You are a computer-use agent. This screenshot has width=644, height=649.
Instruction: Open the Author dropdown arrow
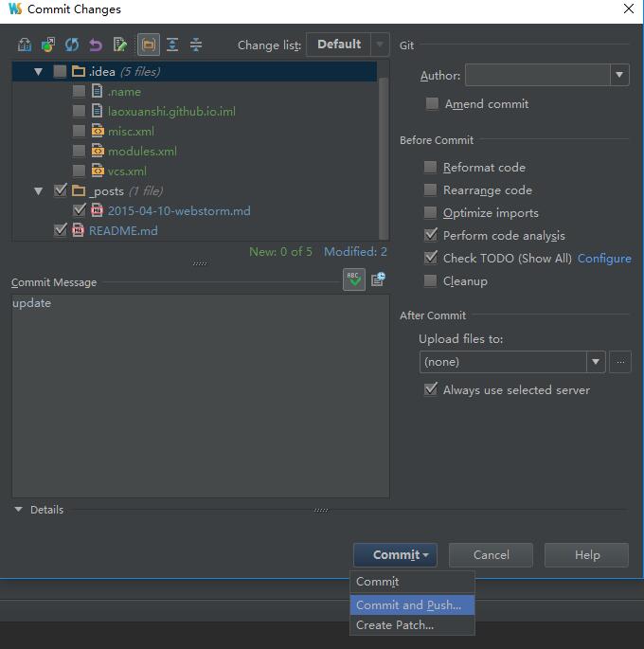(x=619, y=76)
